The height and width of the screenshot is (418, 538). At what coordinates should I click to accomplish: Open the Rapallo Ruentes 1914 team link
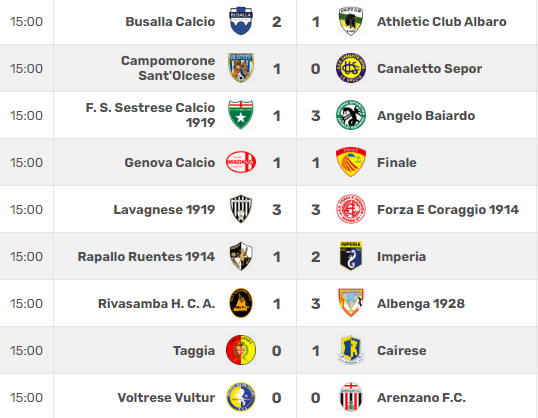tap(146, 257)
